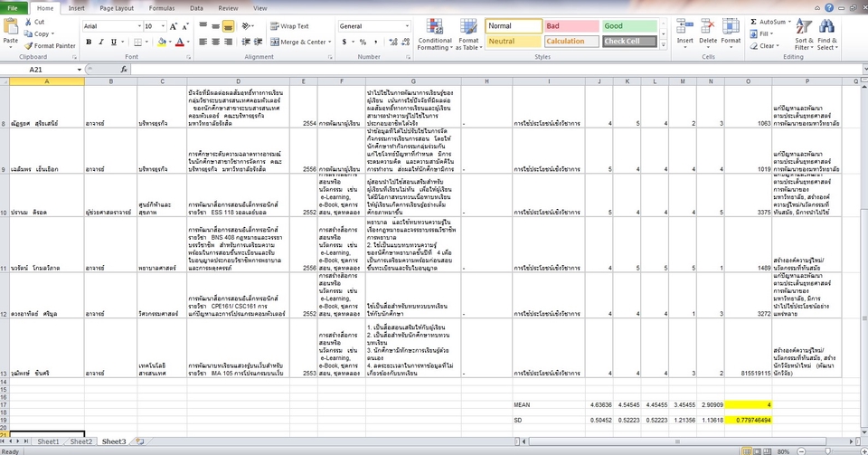
Task: Apply fill color with paint bucket icon
Action: coord(162,43)
